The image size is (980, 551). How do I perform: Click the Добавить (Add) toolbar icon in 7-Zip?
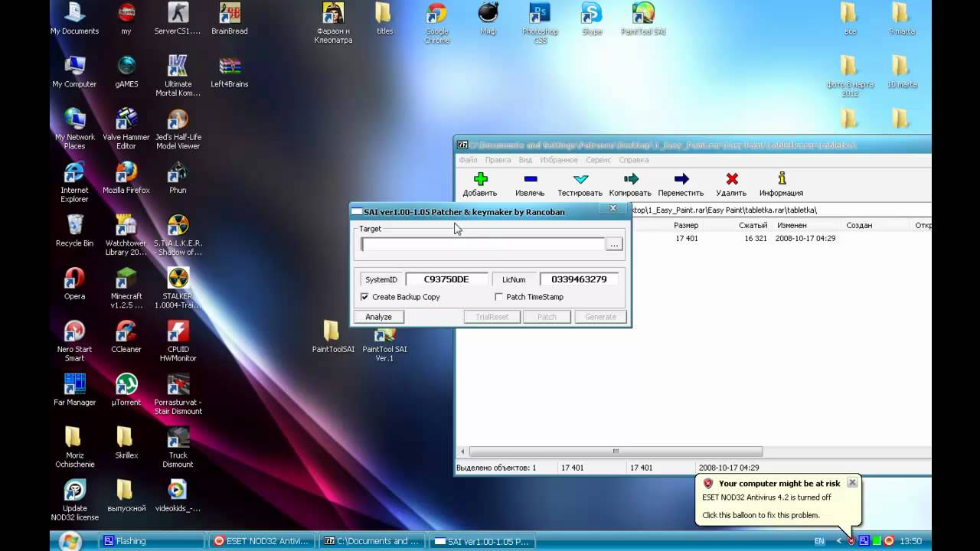pyautogui.click(x=480, y=179)
